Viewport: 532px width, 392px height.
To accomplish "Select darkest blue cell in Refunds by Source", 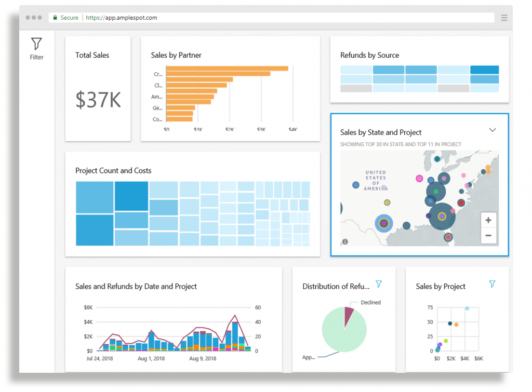I will [484, 70].
